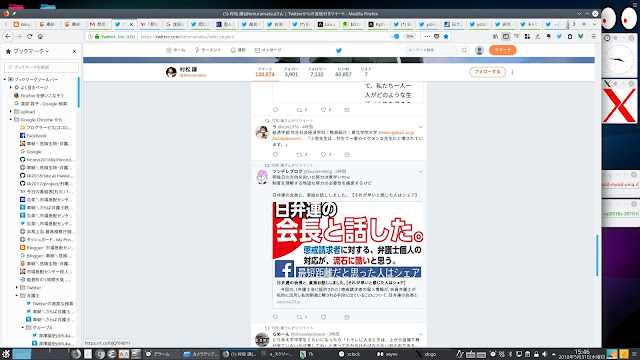View the いいね 60,657 likes list

pyautogui.click(x=343, y=72)
